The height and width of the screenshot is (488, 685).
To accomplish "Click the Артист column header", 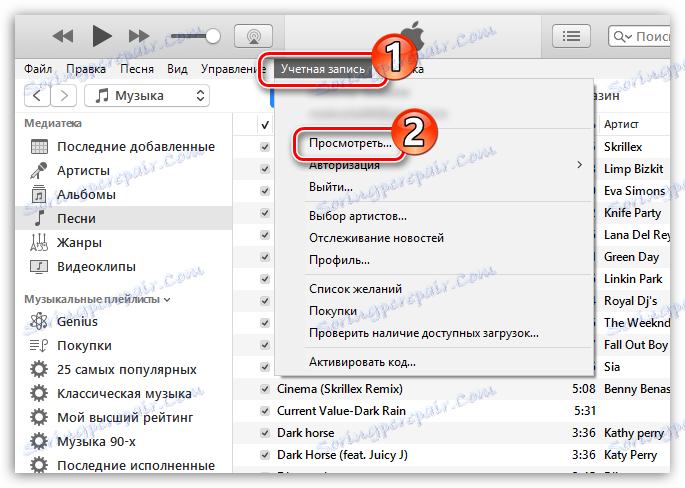I will [x=621, y=125].
